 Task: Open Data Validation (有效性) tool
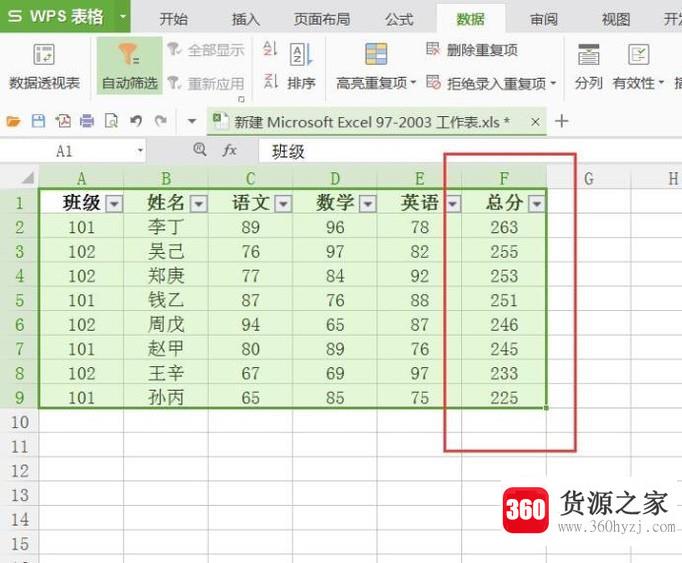tap(638, 67)
